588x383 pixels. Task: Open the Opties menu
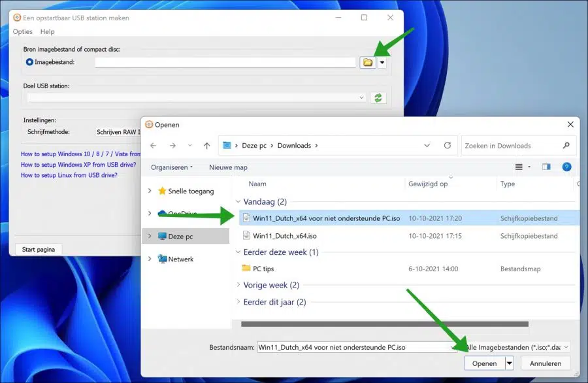22,31
